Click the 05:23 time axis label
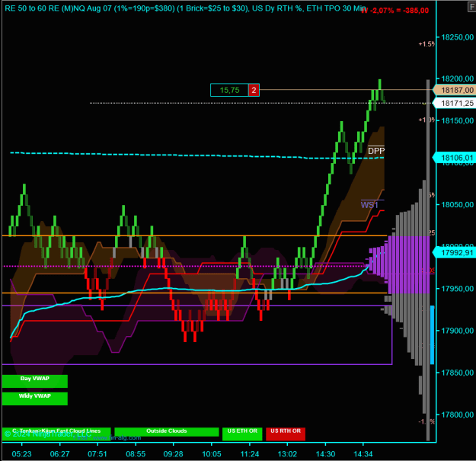Screen dimensions: 476x461 (21, 454)
